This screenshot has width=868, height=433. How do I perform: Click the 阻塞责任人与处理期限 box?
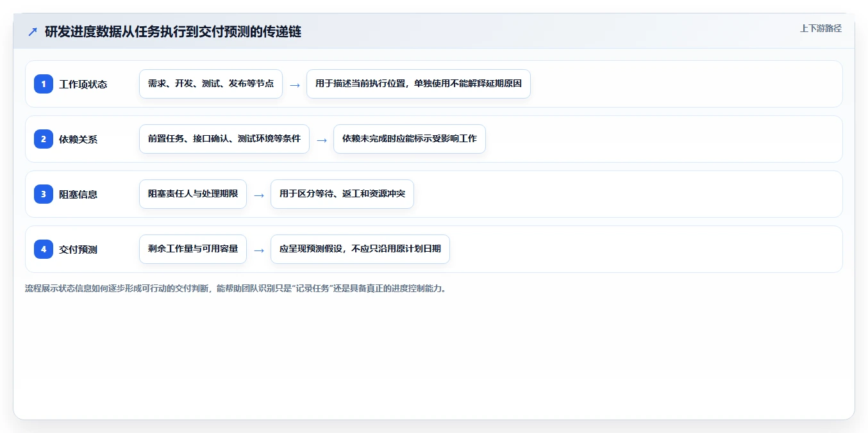pos(193,194)
